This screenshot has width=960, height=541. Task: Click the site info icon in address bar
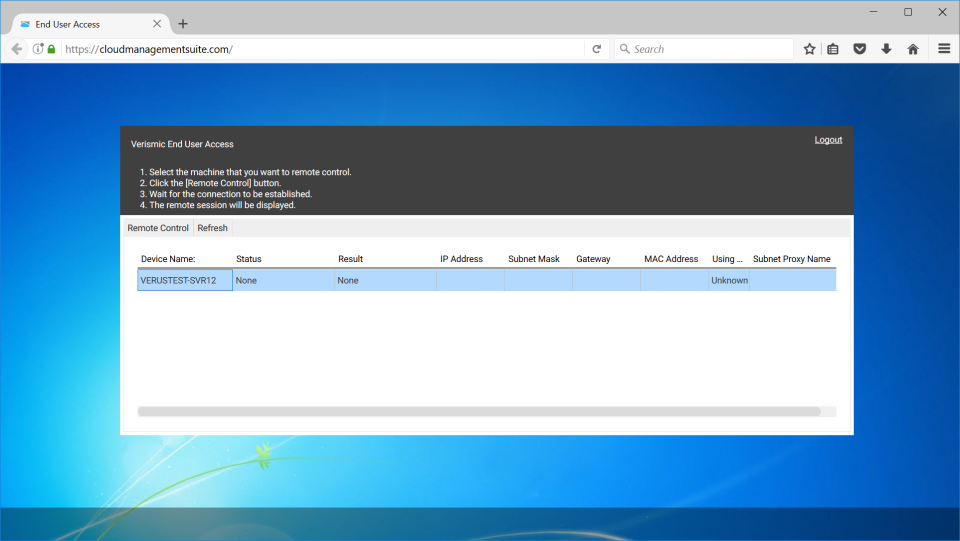coord(38,49)
